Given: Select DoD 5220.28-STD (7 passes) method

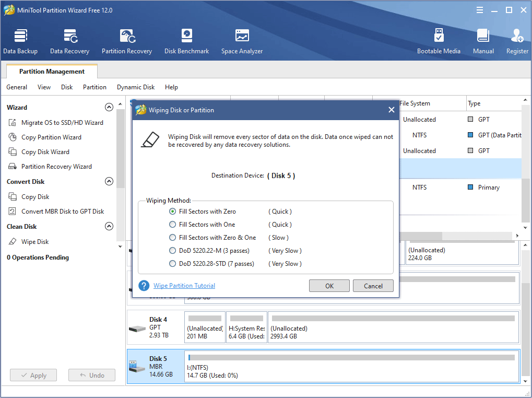Looking at the screenshot, I should pos(173,264).
